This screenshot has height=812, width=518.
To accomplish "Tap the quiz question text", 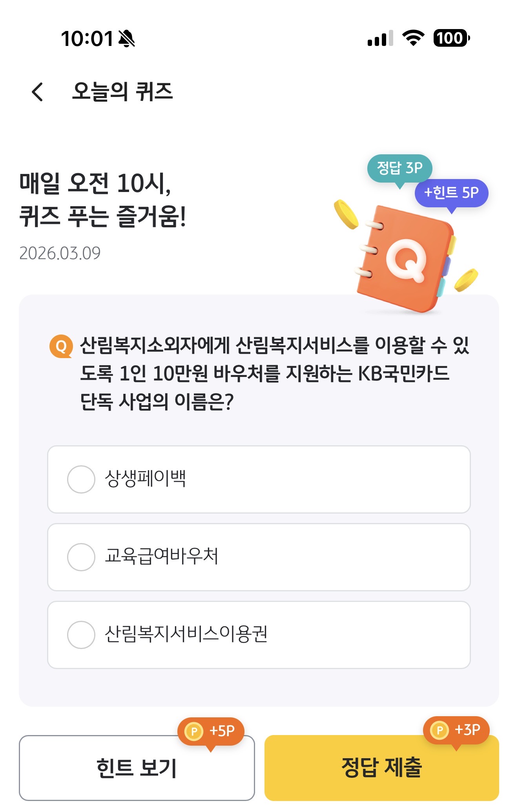I will (x=274, y=373).
